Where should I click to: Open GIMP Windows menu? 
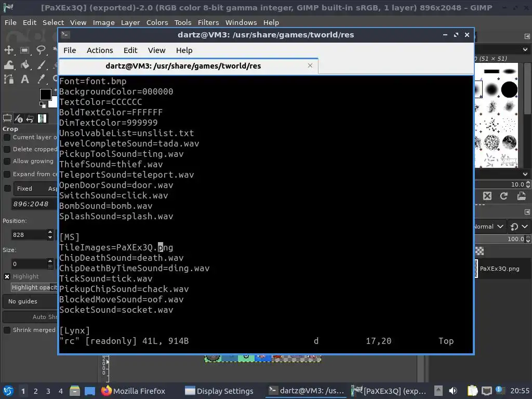241,22
